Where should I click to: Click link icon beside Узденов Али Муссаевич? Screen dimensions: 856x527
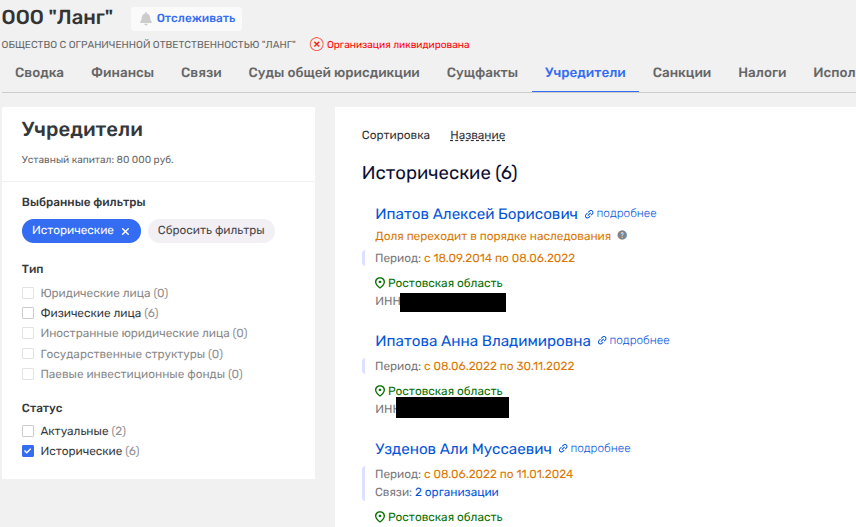pyautogui.click(x=563, y=449)
